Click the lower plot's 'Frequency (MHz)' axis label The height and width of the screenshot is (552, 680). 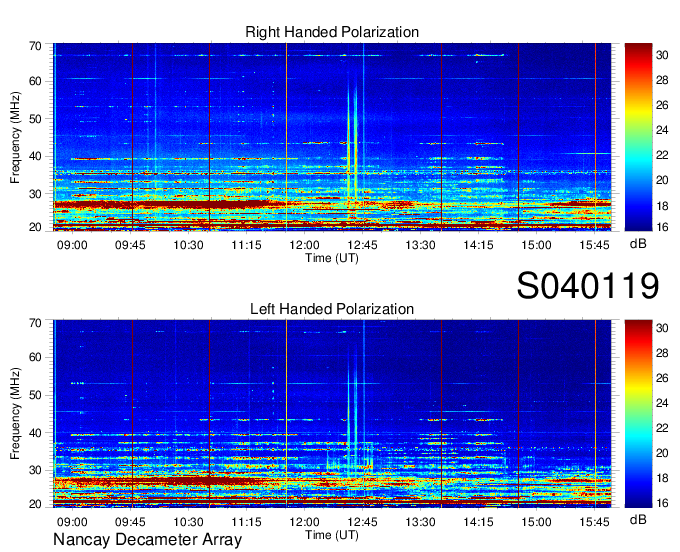tap(15, 414)
